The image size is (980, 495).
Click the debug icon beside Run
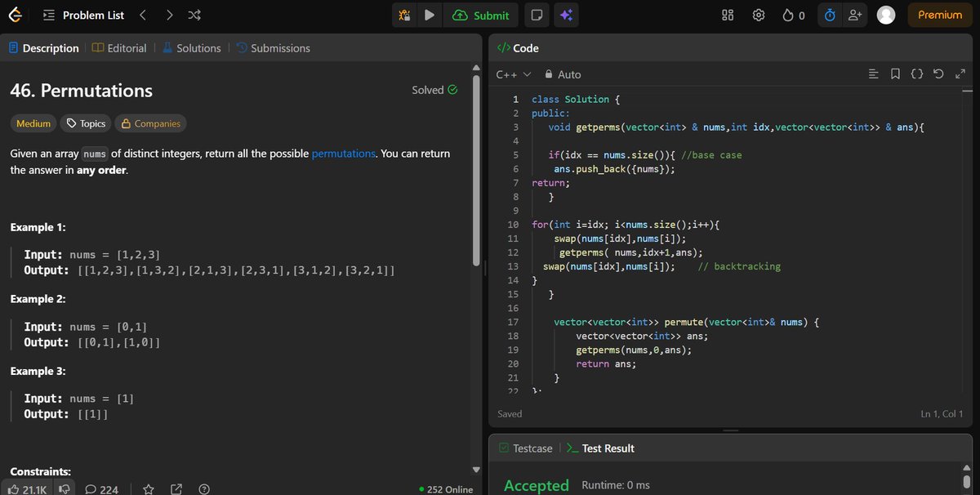[x=404, y=15]
